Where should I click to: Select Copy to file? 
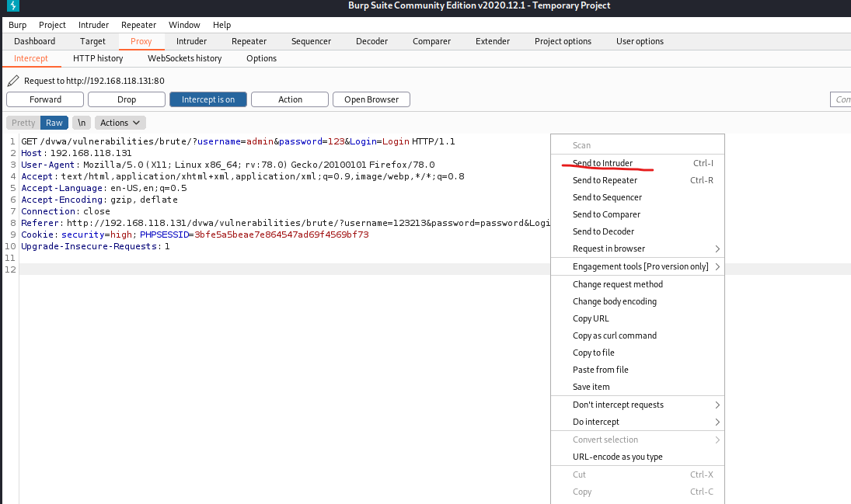(638, 353)
